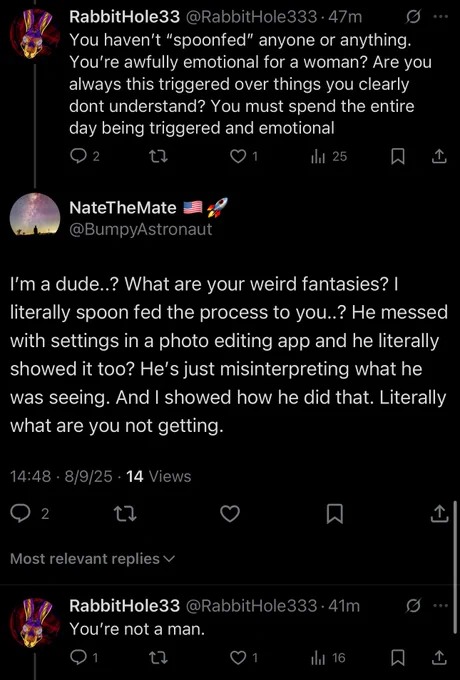Bookmark NateTheMate's main tweet

coord(335,514)
